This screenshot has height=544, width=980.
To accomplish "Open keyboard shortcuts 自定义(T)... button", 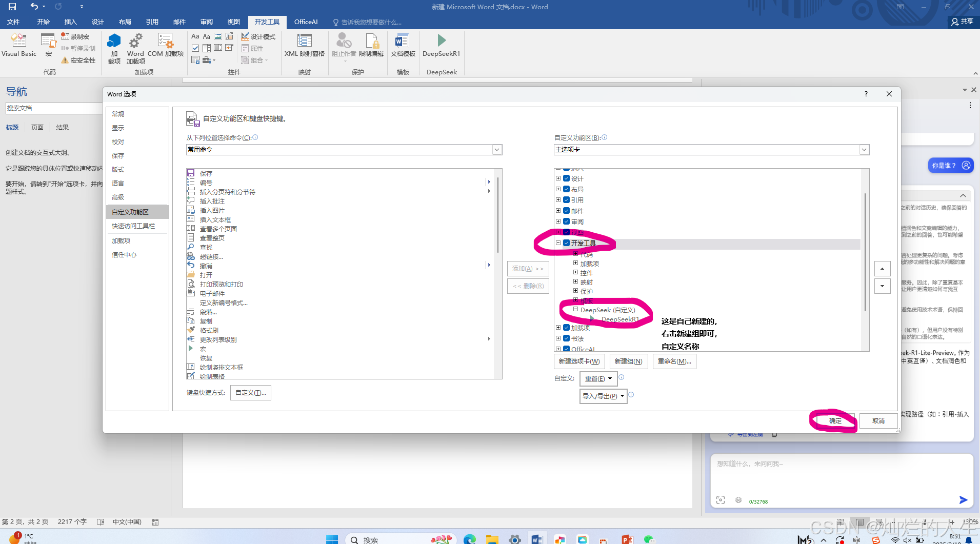I will coord(251,393).
